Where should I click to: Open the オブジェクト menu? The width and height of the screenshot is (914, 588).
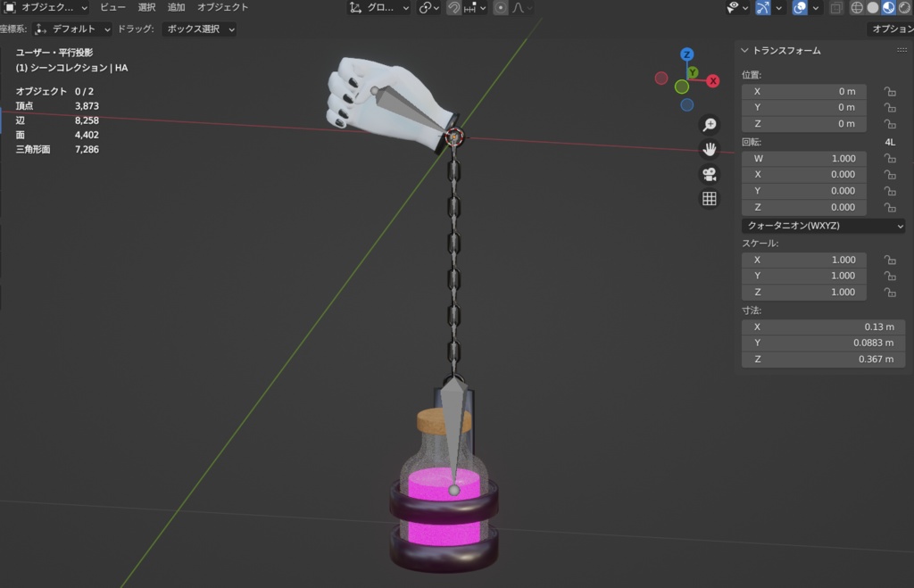coord(222,7)
